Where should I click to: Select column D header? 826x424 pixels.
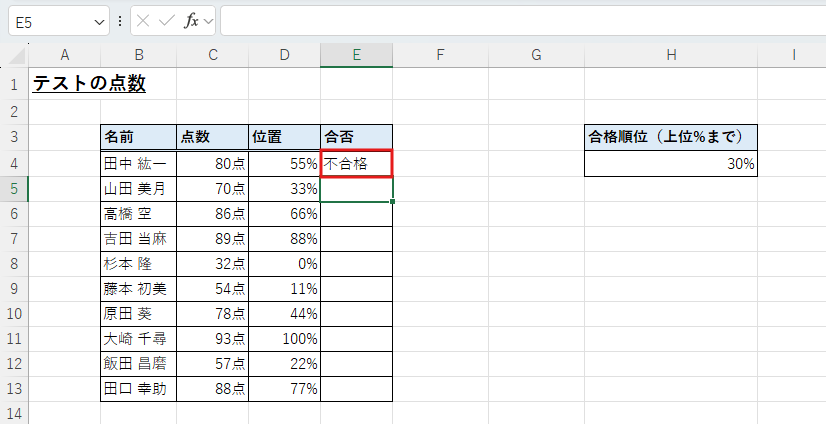(284, 56)
